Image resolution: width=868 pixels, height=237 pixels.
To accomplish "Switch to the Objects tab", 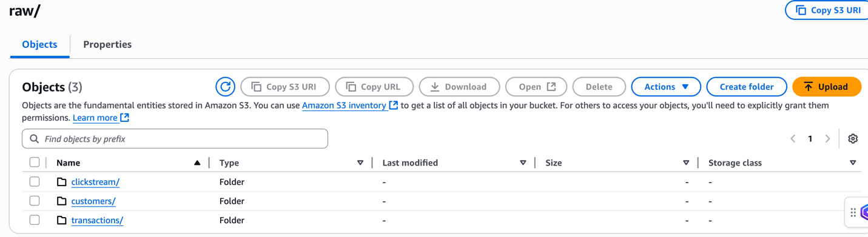I will [x=39, y=44].
